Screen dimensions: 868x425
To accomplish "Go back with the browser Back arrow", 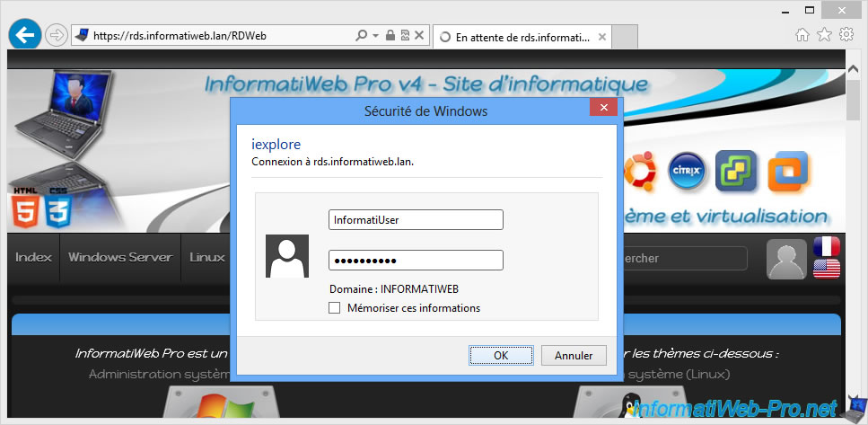I will tap(25, 34).
